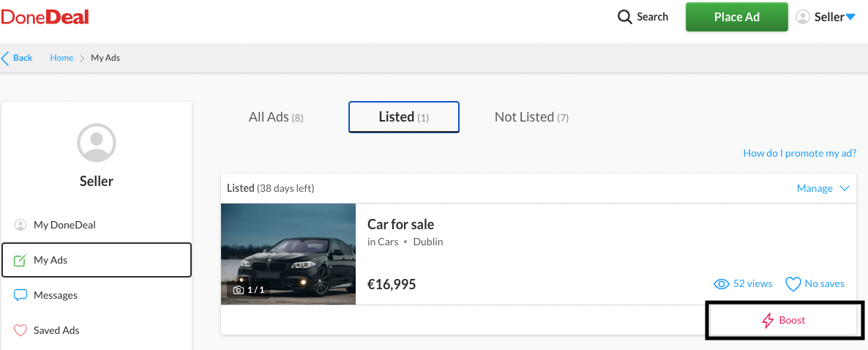Select the Listed tab
868x350 pixels.
403,117
